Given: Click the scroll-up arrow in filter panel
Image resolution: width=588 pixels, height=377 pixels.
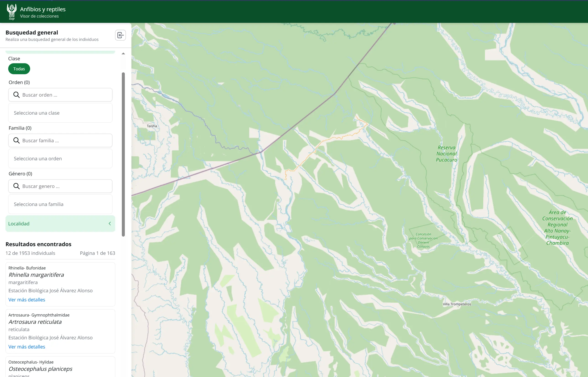Looking at the screenshot, I should [123, 54].
